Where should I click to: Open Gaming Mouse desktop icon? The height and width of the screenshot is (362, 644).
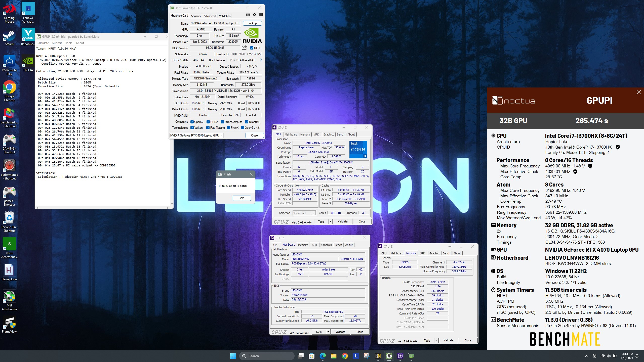9,13
